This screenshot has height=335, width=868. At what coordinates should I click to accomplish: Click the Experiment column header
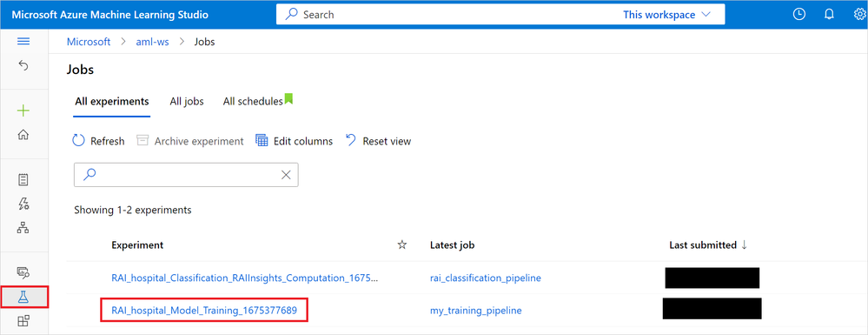tap(137, 245)
